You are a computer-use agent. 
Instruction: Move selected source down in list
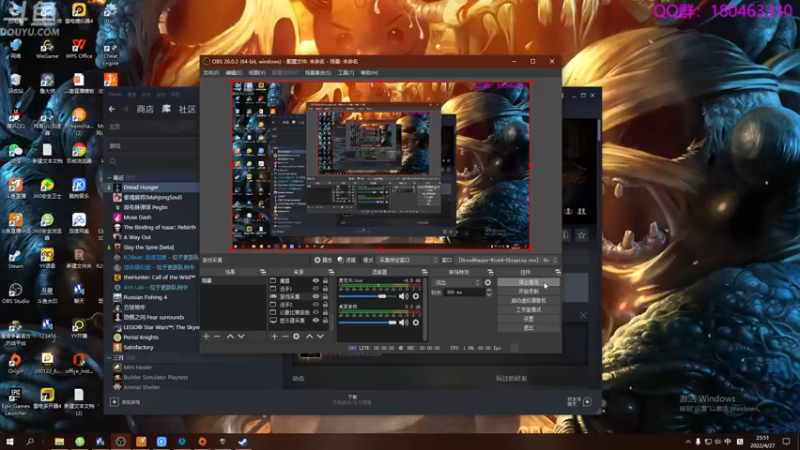coord(320,337)
